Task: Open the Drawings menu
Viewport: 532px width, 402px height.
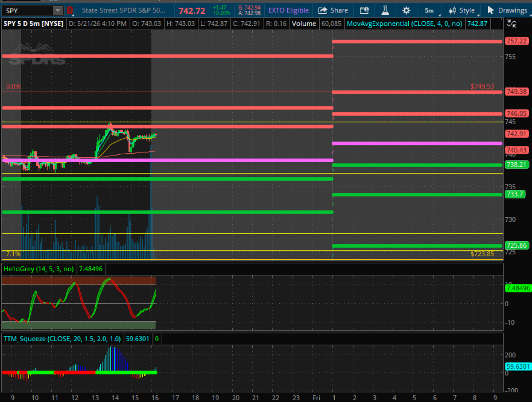Action: click(x=508, y=10)
